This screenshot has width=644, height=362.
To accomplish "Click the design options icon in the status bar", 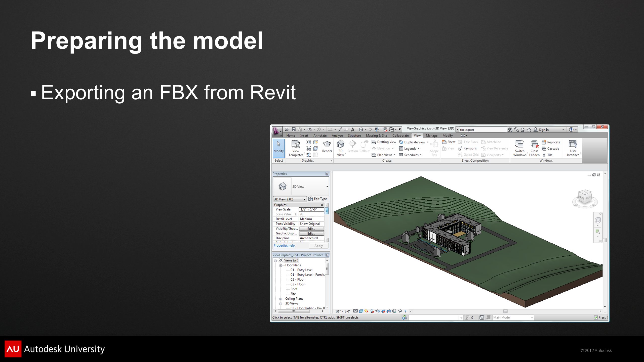I will click(481, 318).
